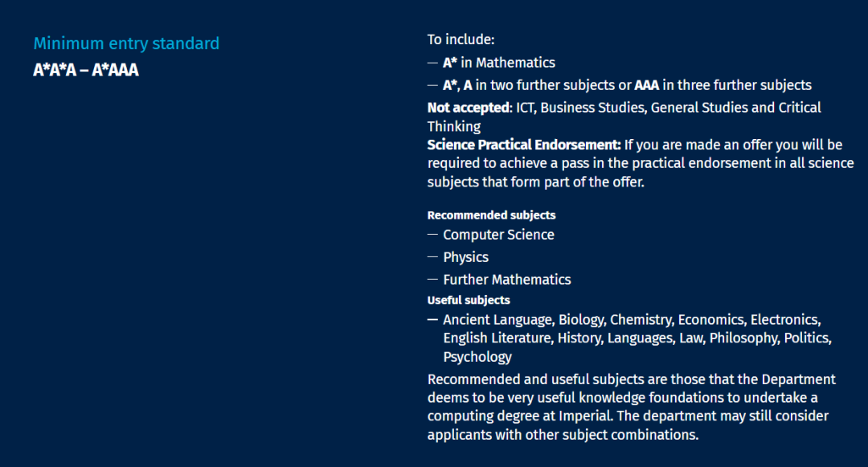Click the 'To include:' label
The width and height of the screenshot is (868, 467).
[x=461, y=39]
